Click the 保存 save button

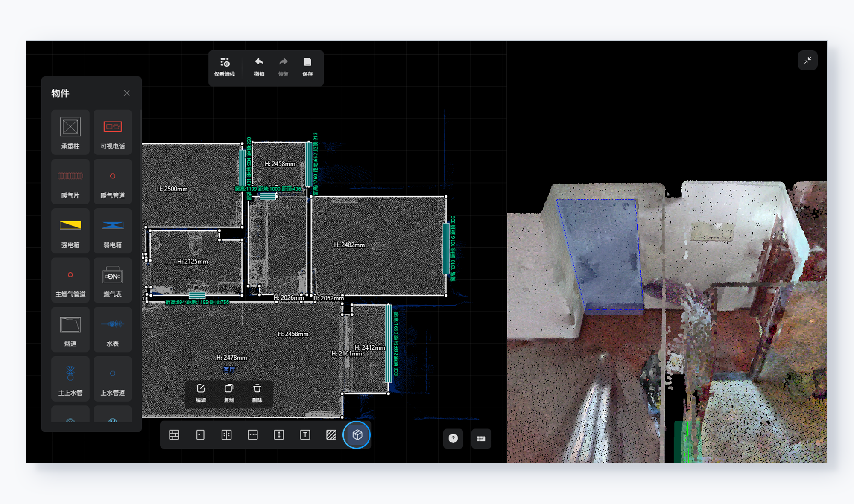307,67
